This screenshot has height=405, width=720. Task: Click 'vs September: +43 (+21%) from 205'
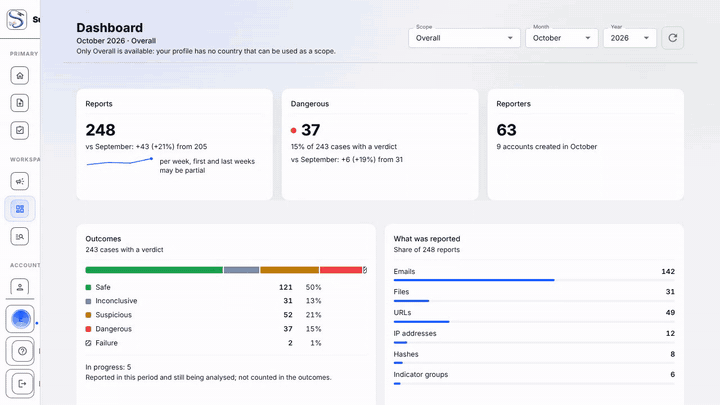coord(146,147)
